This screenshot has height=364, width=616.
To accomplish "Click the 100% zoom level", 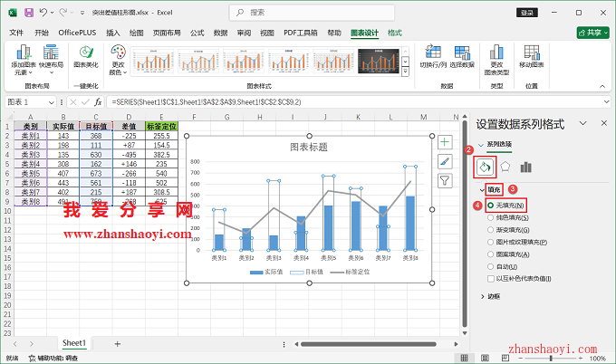I will (x=598, y=358).
